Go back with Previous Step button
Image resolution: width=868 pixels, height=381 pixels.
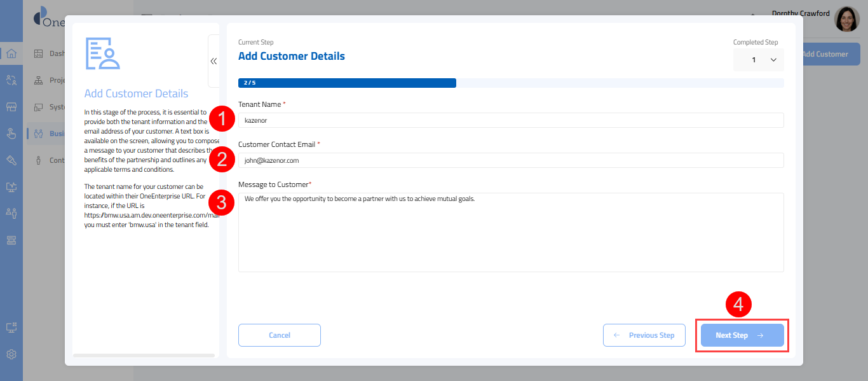644,335
